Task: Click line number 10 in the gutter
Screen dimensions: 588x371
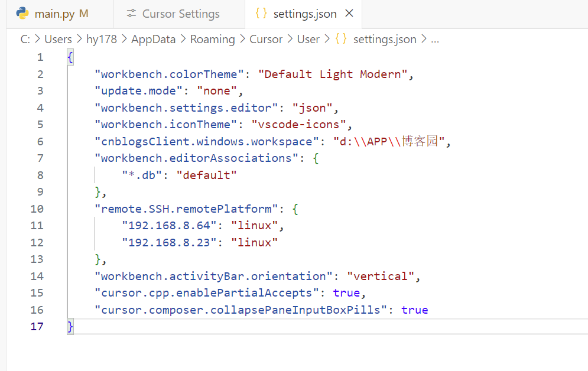Action: coord(37,209)
